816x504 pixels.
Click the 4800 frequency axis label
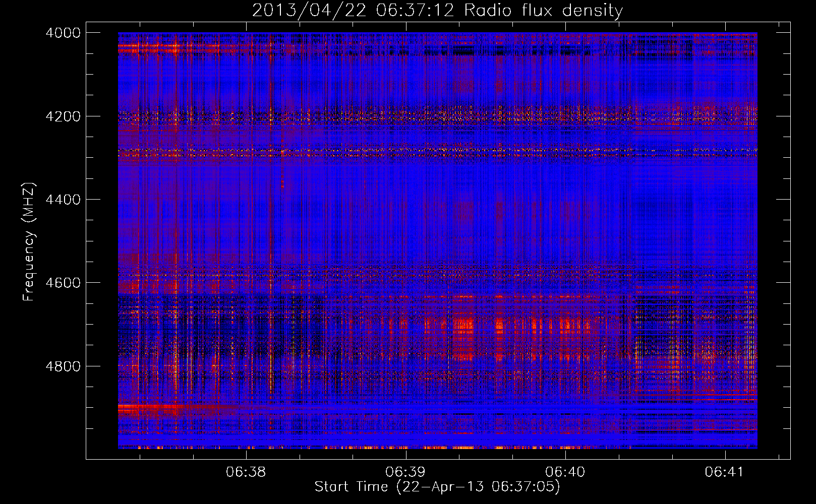[63, 366]
